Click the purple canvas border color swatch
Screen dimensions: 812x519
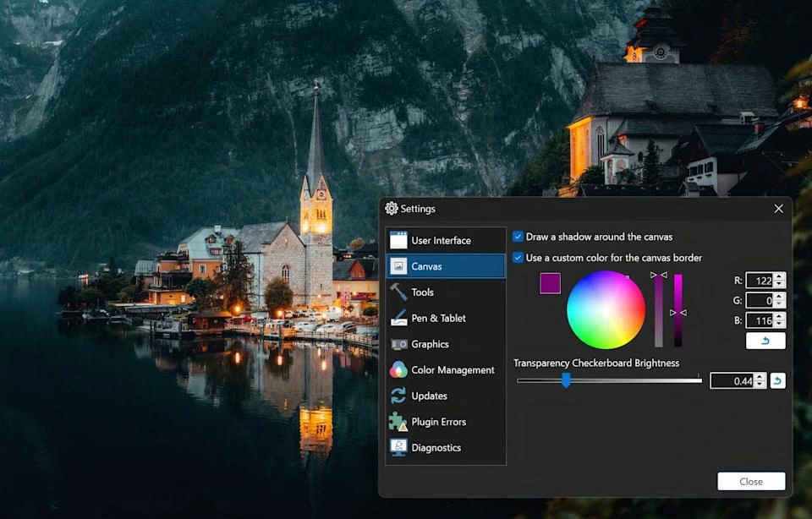550,283
